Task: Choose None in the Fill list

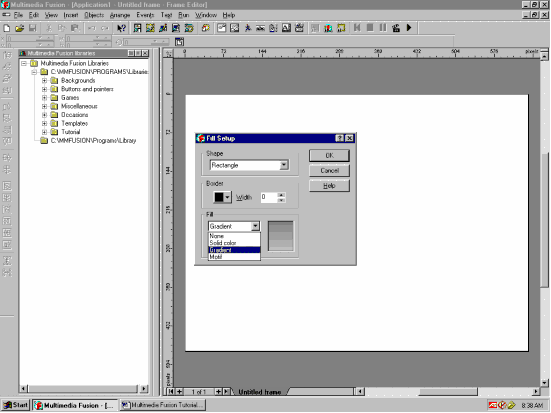Action: pos(234,236)
